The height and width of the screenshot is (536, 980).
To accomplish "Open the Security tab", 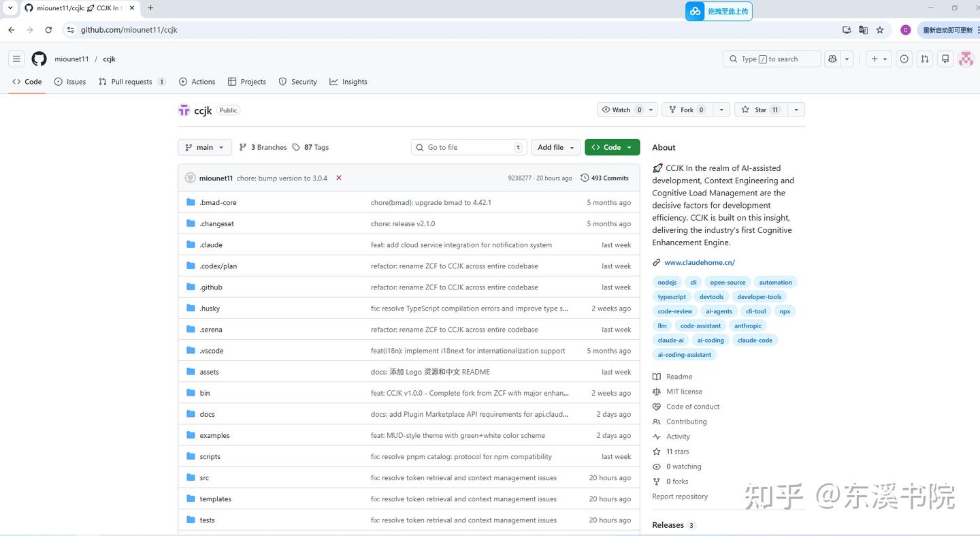I will pos(298,82).
